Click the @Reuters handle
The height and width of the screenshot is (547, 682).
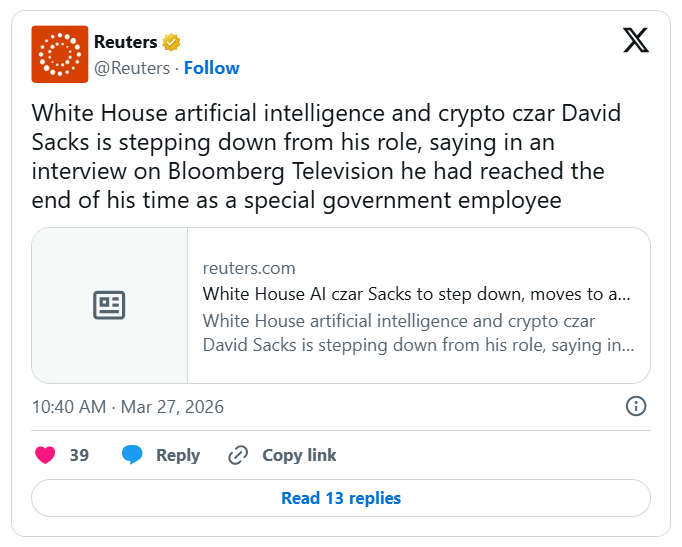click(132, 68)
